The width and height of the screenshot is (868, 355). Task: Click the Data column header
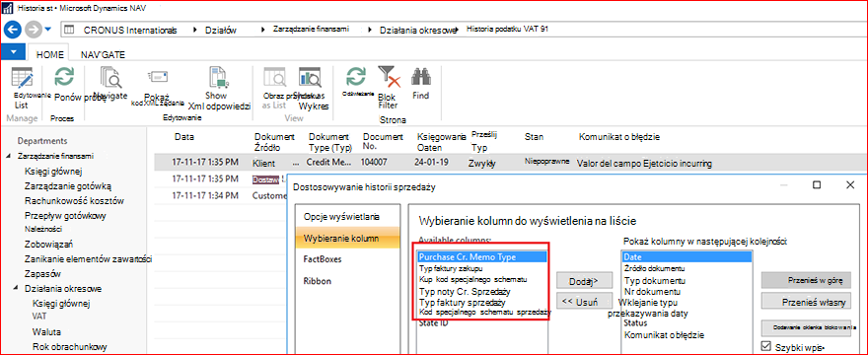pos(184,136)
